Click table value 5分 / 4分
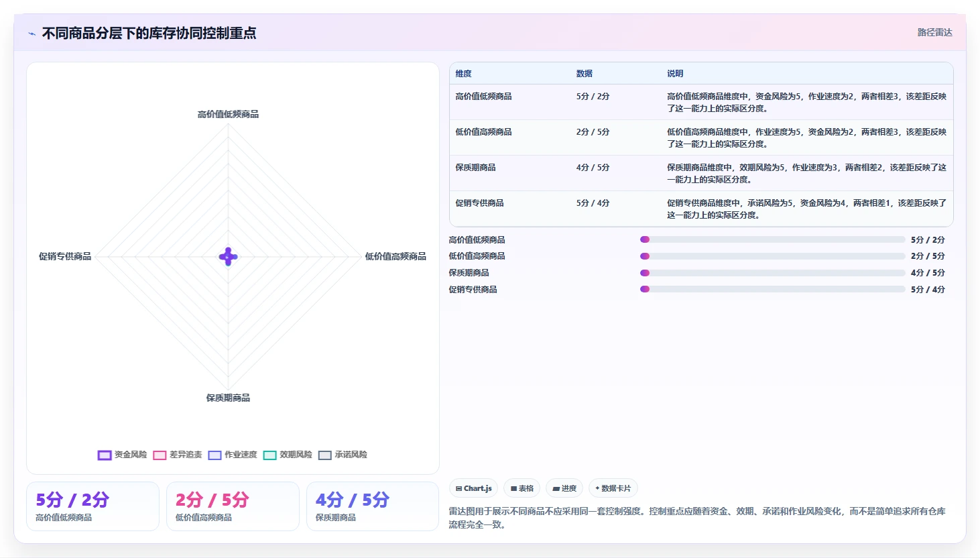Image resolution: width=980 pixels, height=558 pixels. tap(593, 203)
